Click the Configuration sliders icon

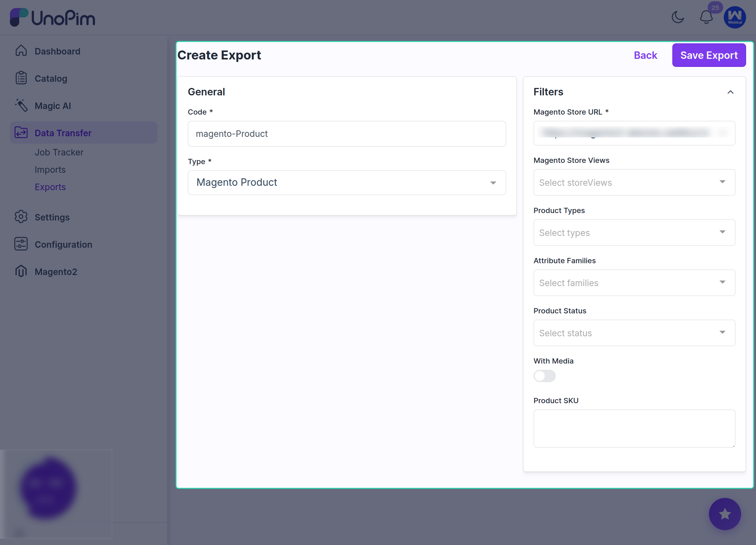pyautogui.click(x=21, y=244)
